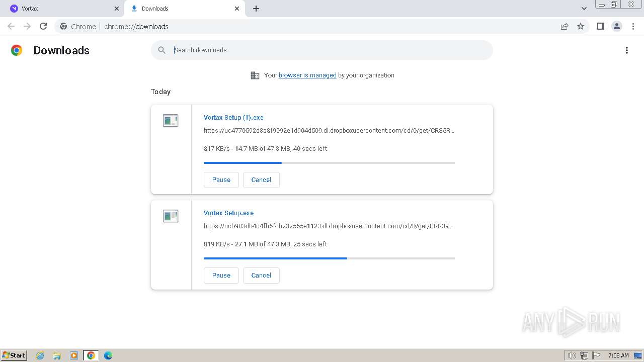Open the 'browser is managed' link
The width and height of the screenshot is (644, 362).
[x=307, y=75]
